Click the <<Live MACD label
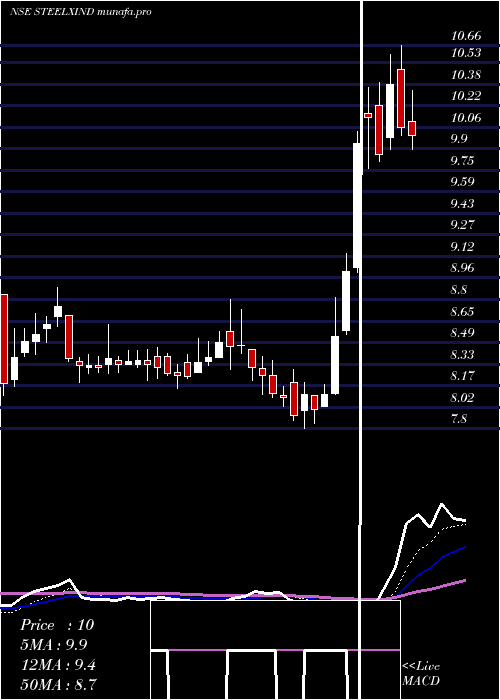This screenshot has width=500, height=700. pos(421,673)
